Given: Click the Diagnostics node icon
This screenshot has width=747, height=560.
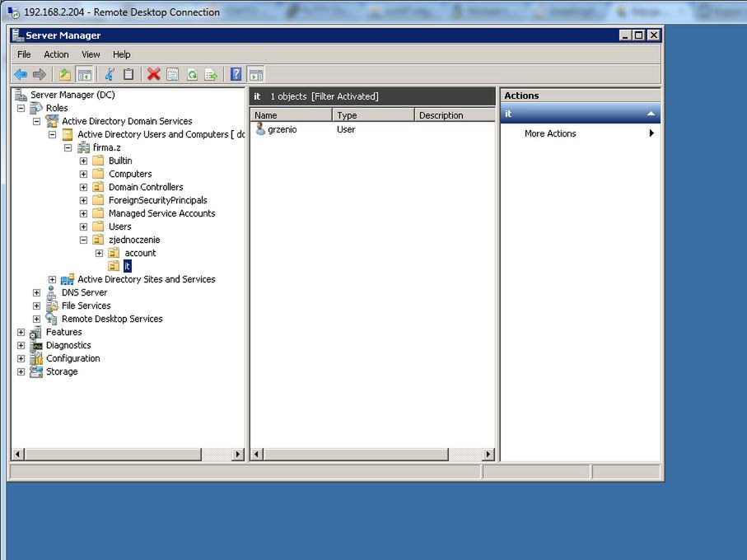Looking at the screenshot, I should coord(35,345).
